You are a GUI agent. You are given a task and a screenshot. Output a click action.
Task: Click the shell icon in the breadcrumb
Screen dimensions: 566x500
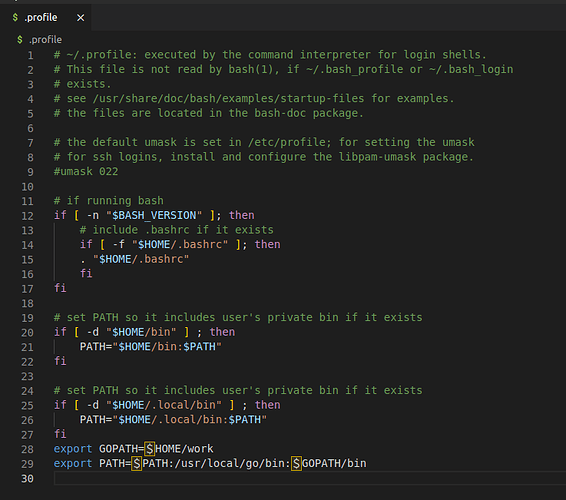point(20,39)
